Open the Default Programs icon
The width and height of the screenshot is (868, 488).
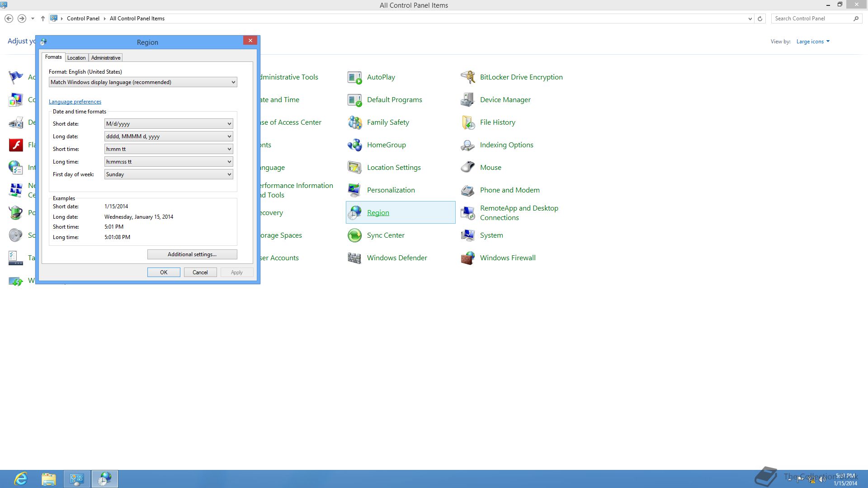[354, 100]
